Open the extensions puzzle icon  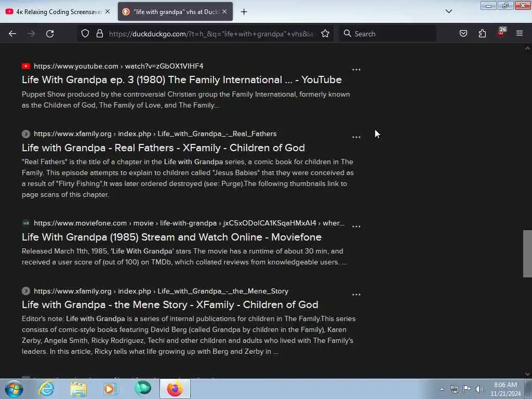coord(482,34)
